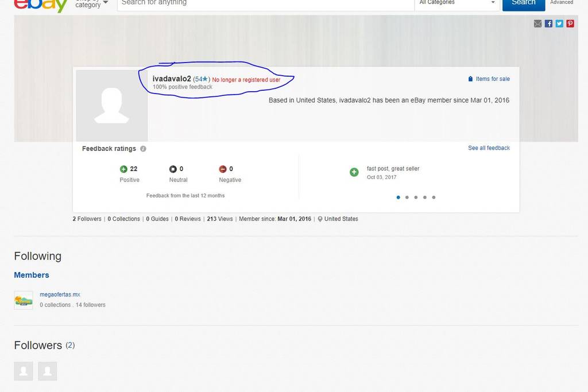Click 'Feedback from the last 12 months' text
The height and width of the screenshot is (392, 588).
click(185, 196)
